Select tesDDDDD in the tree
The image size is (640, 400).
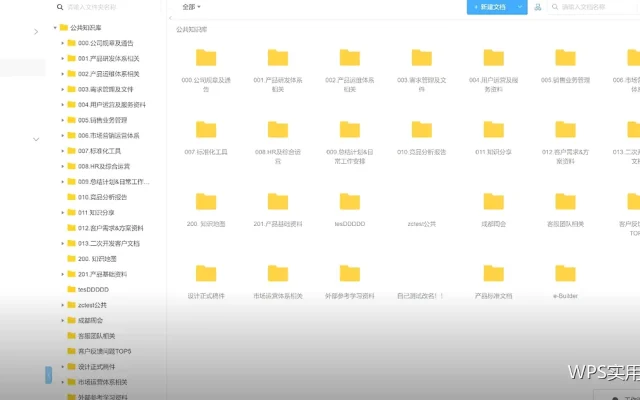[x=93, y=289]
